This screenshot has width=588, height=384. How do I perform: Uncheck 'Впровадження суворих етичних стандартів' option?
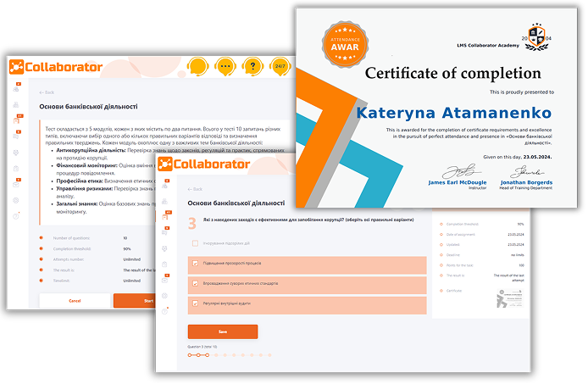click(x=196, y=281)
